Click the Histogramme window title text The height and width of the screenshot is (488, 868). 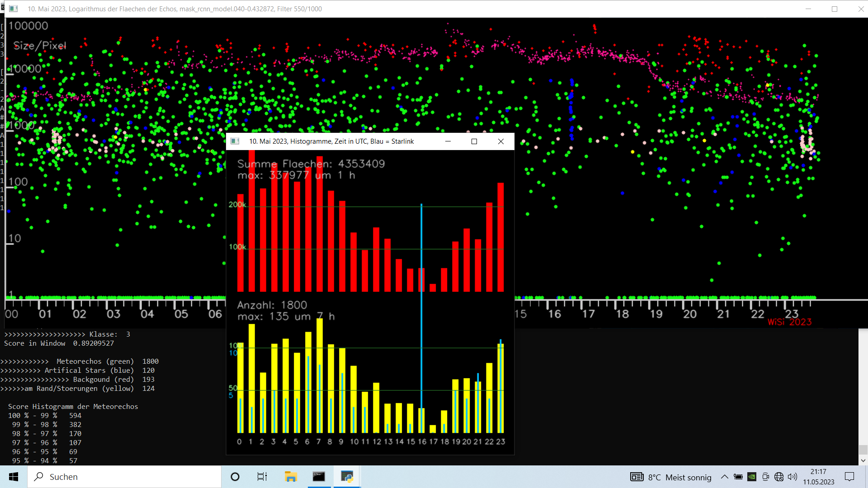[x=331, y=141]
